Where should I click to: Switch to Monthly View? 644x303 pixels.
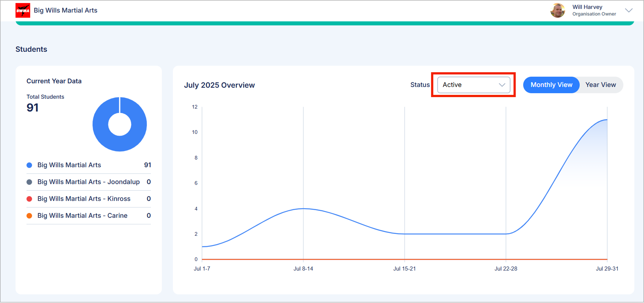pyautogui.click(x=551, y=85)
